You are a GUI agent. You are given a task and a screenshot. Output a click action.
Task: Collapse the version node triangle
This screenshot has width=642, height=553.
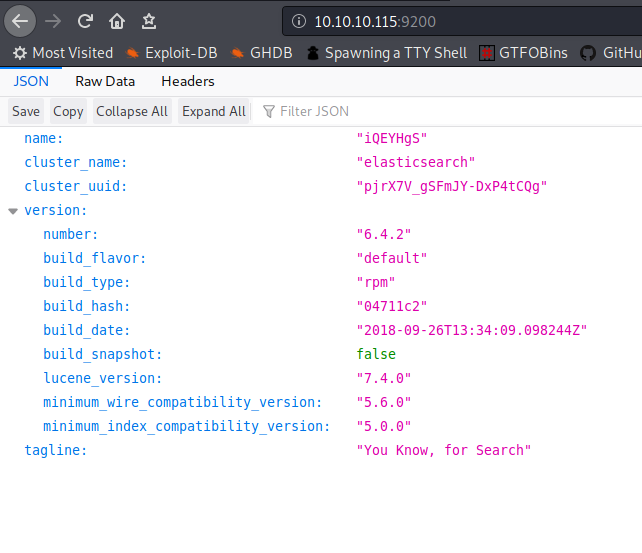click(13, 211)
